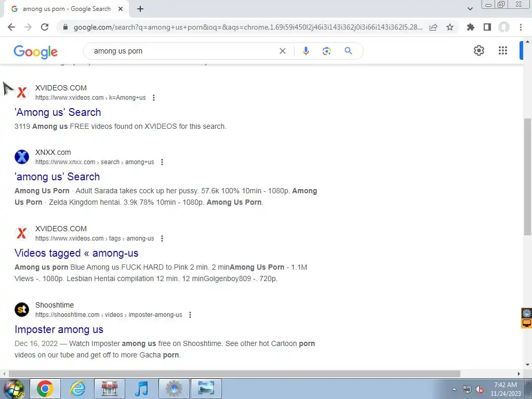
Task: Open the 'Imposter among us' result link
Action: (59, 329)
